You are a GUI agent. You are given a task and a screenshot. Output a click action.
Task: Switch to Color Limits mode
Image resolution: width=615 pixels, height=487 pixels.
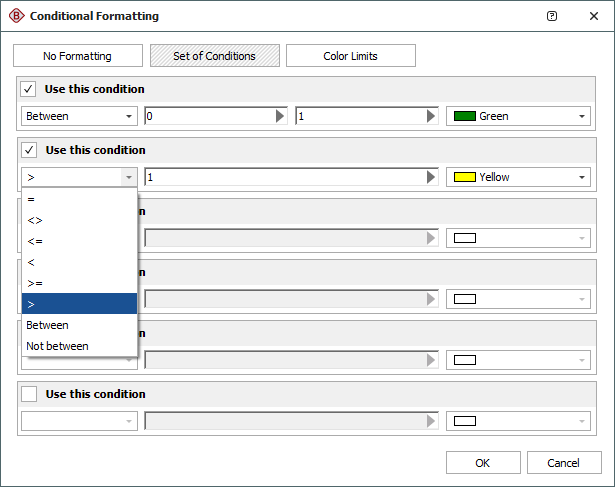pos(350,56)
